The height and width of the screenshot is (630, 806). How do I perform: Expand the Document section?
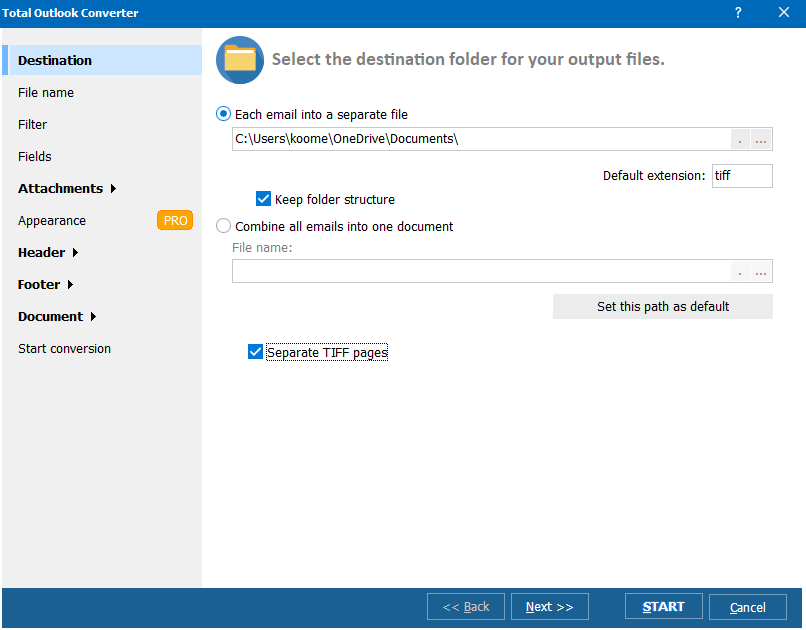pos(50,316)
